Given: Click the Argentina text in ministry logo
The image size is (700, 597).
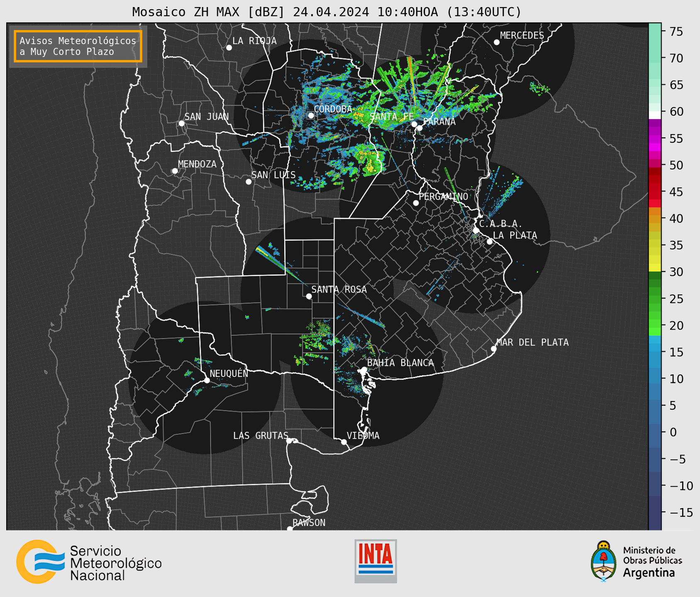Looking at the screenshot, I should tap(649, 573).
